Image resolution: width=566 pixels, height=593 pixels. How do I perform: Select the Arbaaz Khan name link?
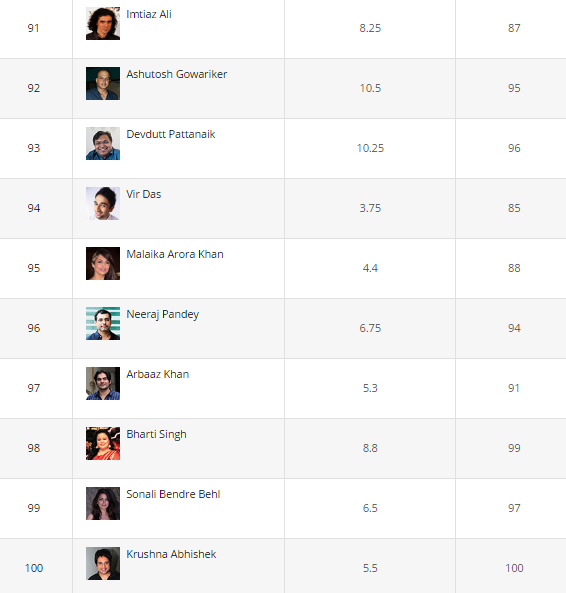click(x=158, y=374)
